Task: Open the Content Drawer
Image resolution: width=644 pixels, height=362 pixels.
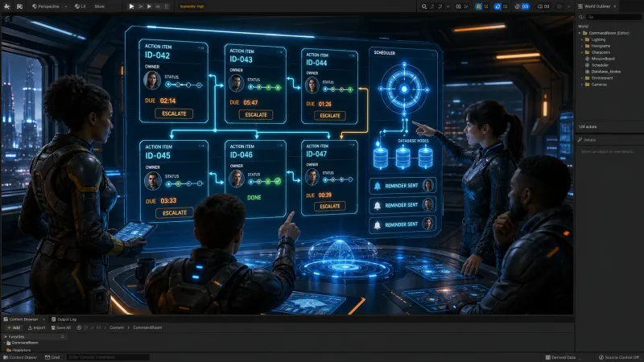Action: point(20,357)
